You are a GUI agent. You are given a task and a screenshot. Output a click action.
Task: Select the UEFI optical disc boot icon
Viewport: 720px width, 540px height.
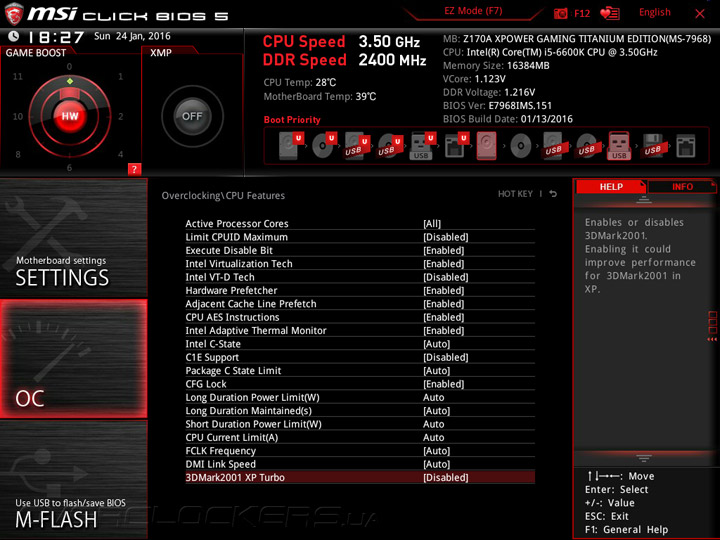pyautogui.click(x=323, y=146)
